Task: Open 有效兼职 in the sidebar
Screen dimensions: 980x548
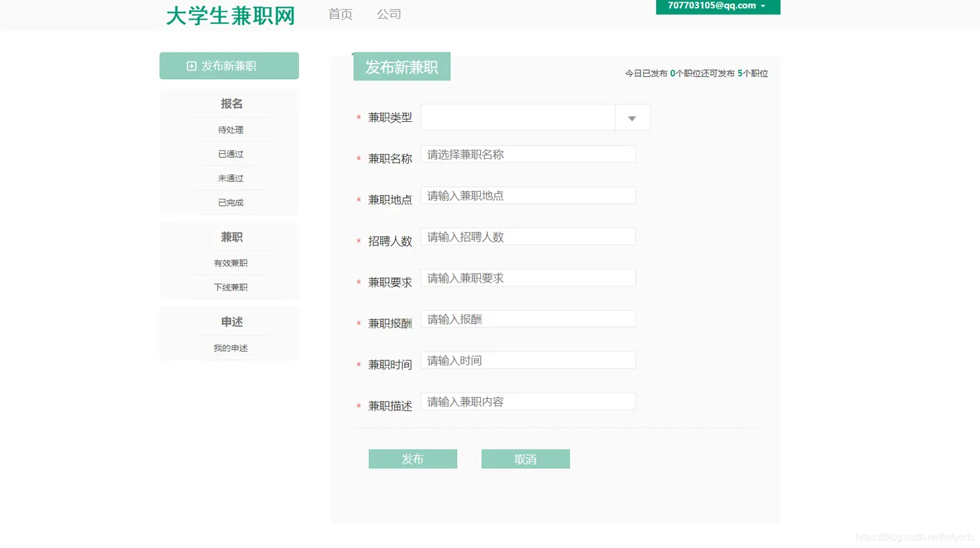Action: (230, 263)
